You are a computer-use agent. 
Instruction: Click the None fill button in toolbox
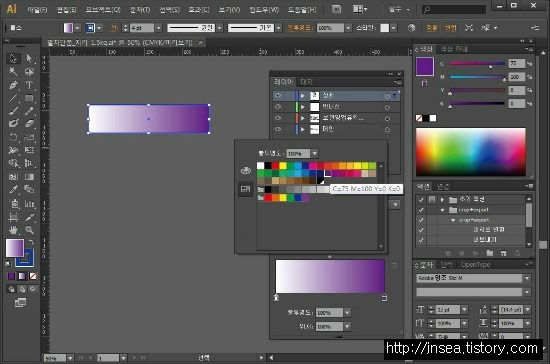(x=33, y=276)
